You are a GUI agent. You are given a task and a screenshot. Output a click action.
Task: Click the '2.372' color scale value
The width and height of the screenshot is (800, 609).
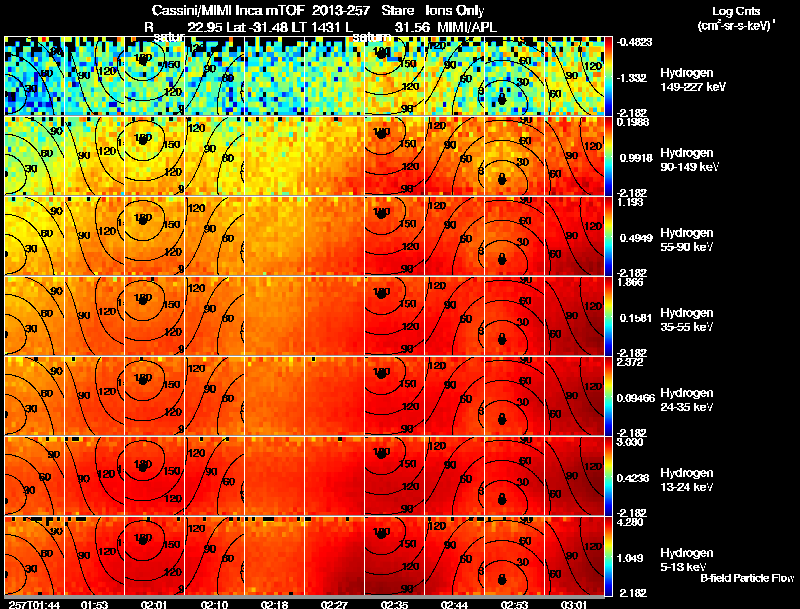pos(629,362)
